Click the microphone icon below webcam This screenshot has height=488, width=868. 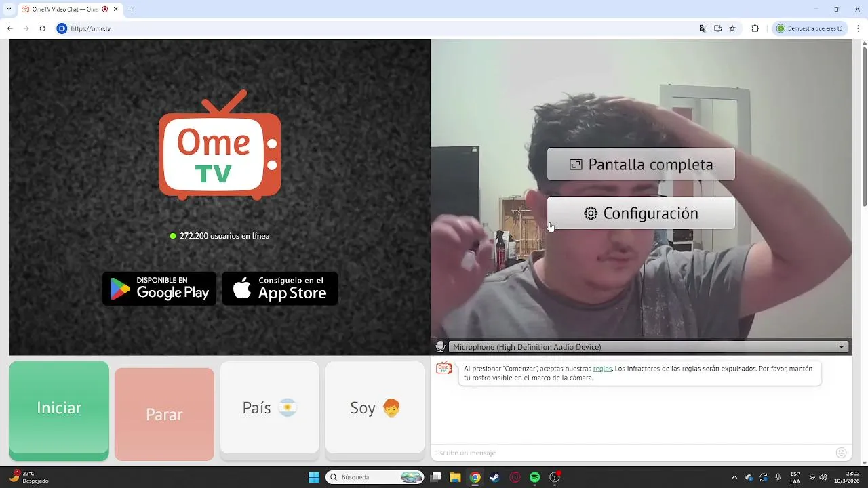coord(440,347)
